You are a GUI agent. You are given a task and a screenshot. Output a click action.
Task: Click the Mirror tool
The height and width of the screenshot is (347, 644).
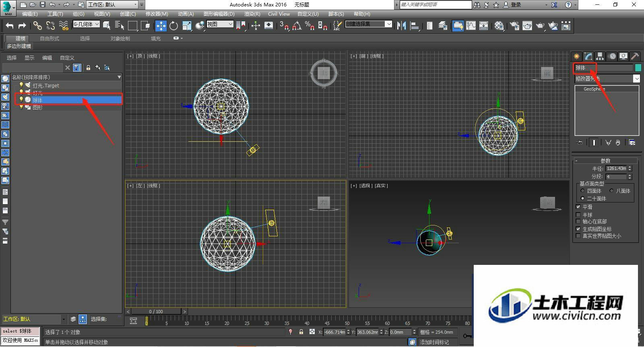point(401,26)
